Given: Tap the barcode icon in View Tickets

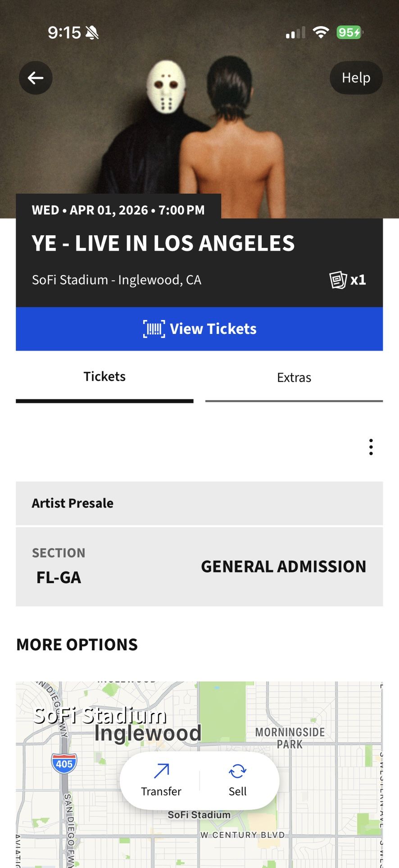Looking at the screenshot, I should pyautogui.click(x=154, y=329).
